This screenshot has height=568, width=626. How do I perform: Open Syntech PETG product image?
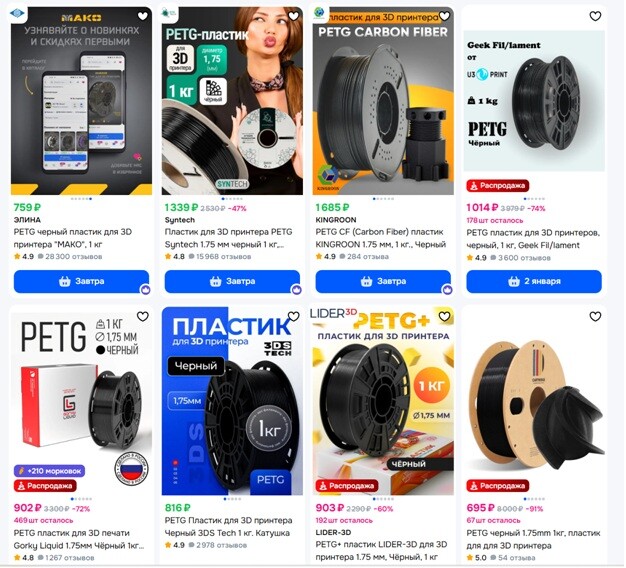(232, 101)
